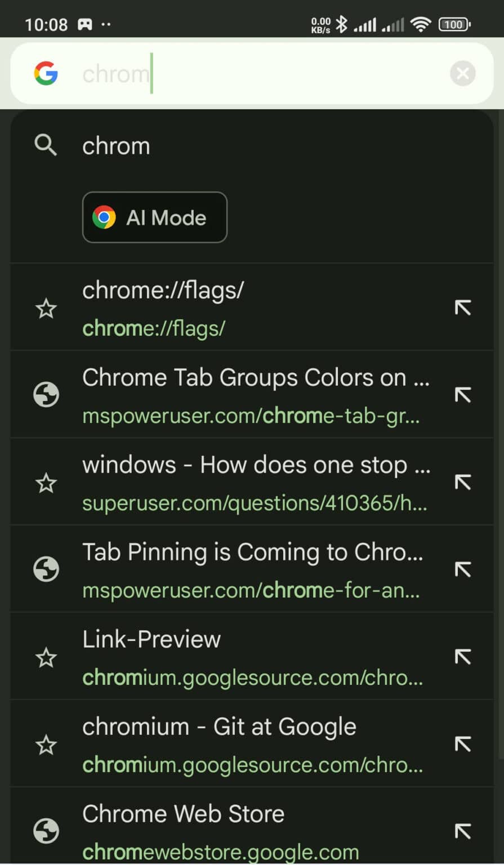Open Link-Preview suggestion
This screenshot has height=865, width=504.
252,657
